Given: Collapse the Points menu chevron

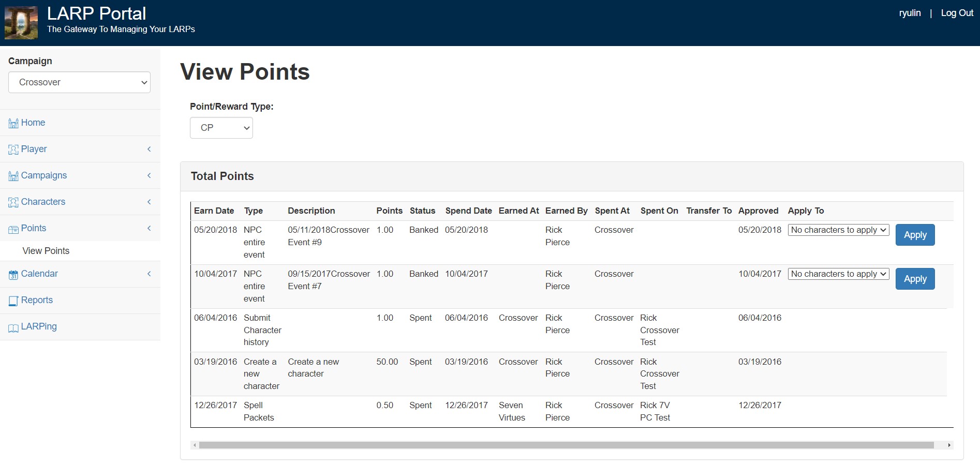Looking at the screenshot, I should pos(149,228).
